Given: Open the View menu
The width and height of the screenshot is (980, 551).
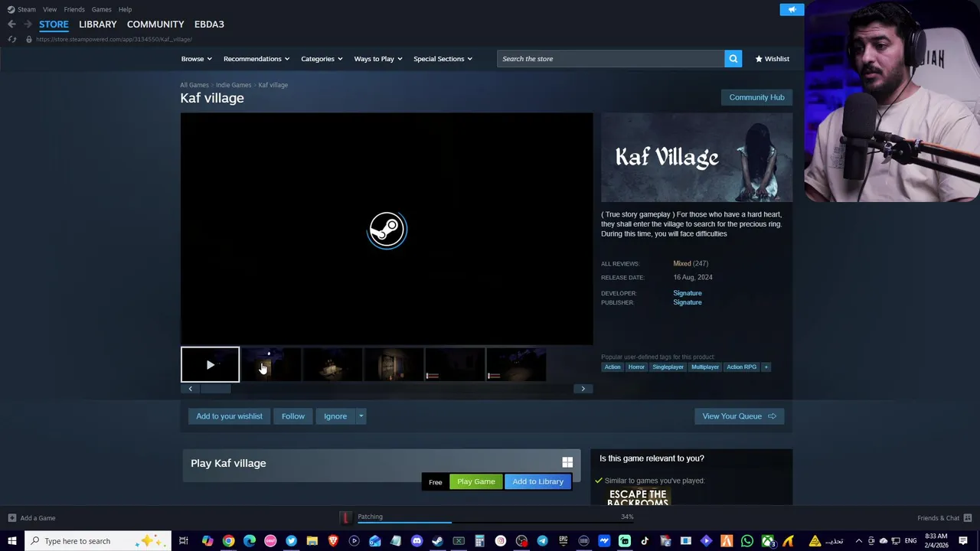Looking at the screenshot, I should click(50, 9).
